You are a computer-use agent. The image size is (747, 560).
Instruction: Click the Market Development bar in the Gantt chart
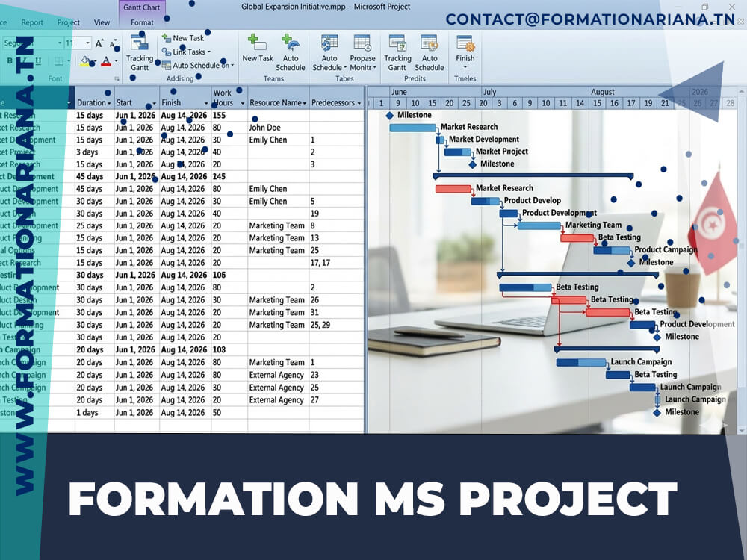[x=440, y=140]
